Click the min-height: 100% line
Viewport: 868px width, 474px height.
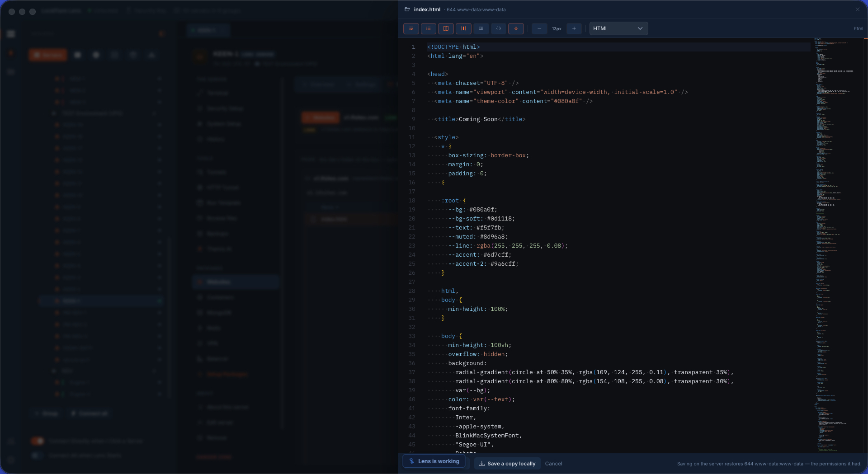478,309
